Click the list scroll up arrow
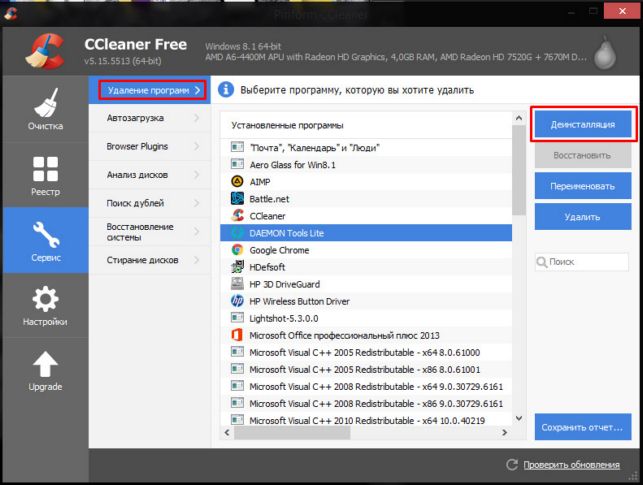643x485 pixels. (519, 118)
